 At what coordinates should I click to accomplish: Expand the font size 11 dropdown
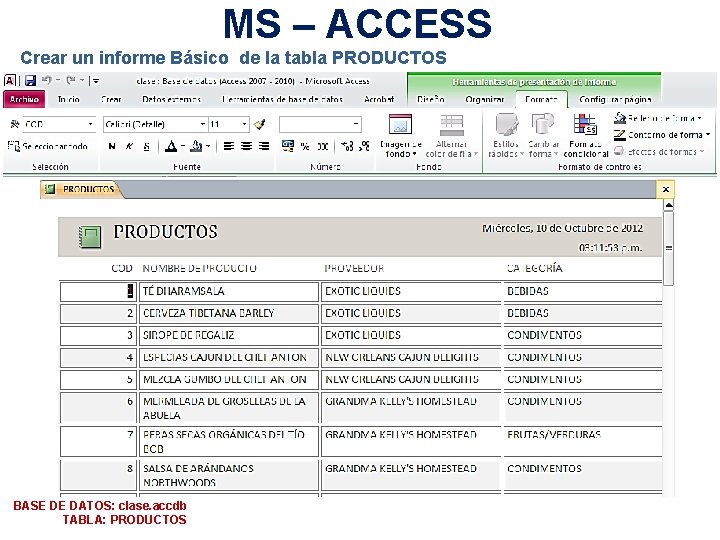coord(244,124)
